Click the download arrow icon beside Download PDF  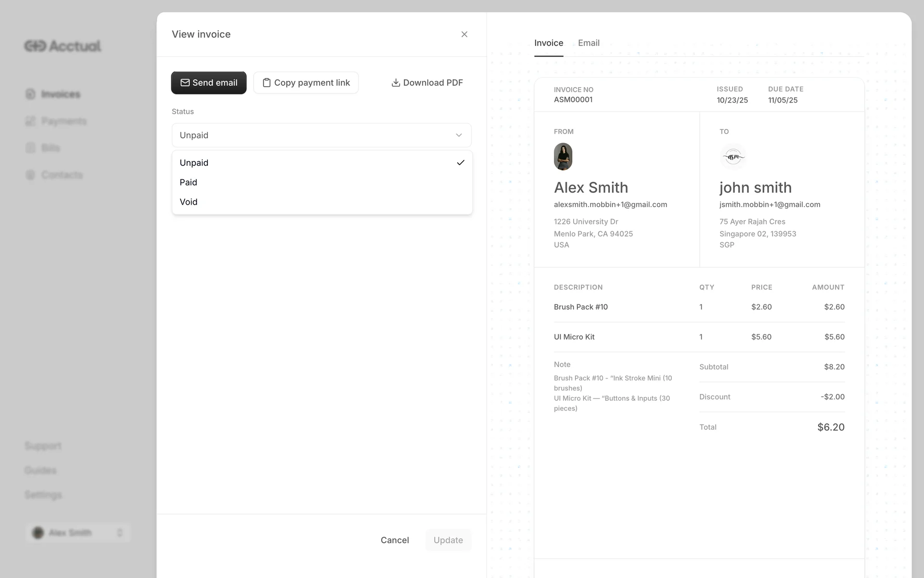[396, 83]
